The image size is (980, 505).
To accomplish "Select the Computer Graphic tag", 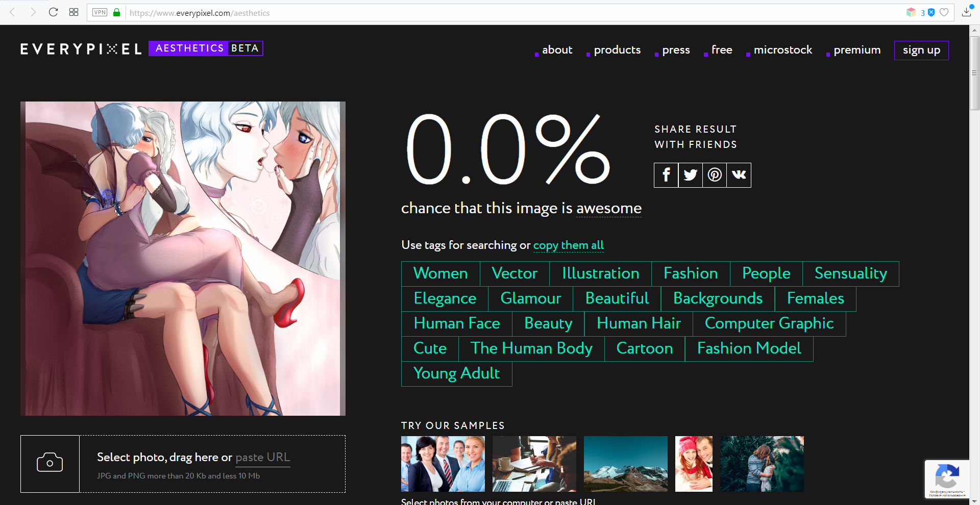I will pos(769,324).
